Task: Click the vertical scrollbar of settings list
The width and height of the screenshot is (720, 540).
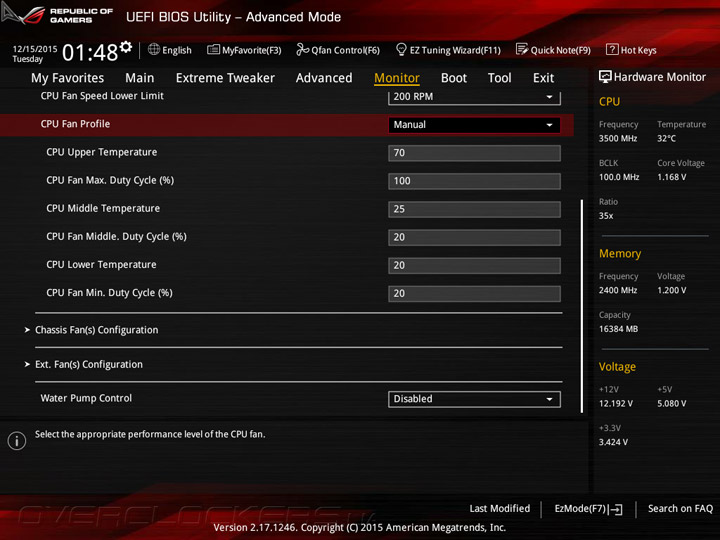Action: point(582,306)
